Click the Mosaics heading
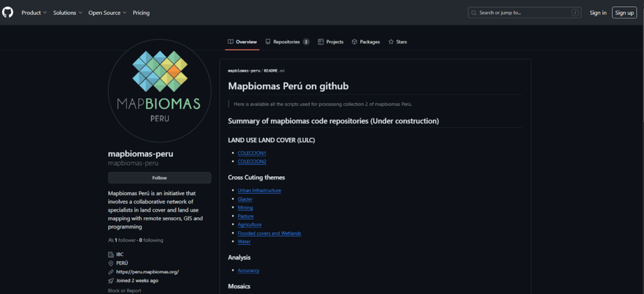The image size is (644, 294). pyautogui.click(x=239, y=286)
